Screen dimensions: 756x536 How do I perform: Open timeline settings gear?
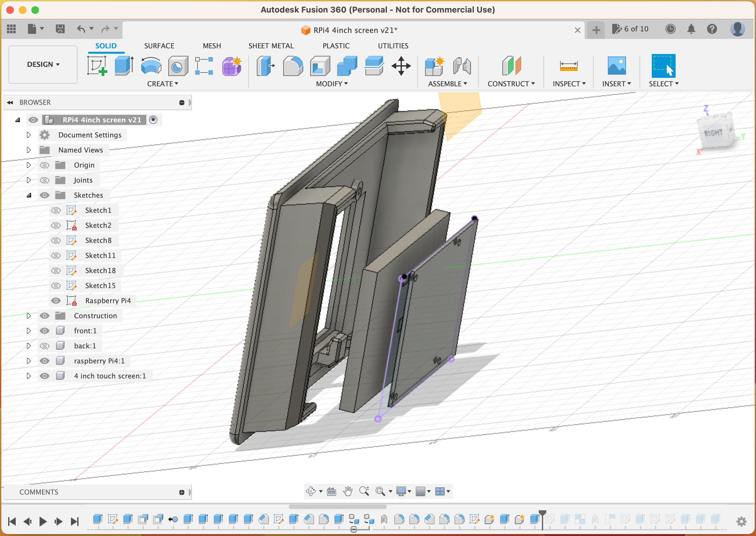741,522
